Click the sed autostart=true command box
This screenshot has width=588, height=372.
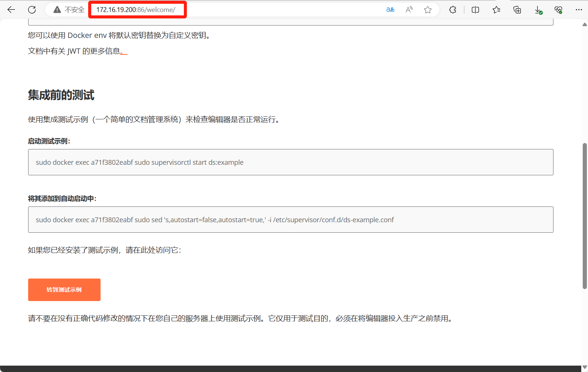coord(290,220)
